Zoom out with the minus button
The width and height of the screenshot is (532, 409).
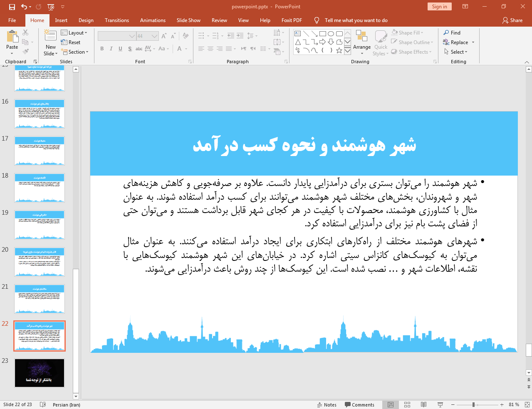(x=453, y=405)
